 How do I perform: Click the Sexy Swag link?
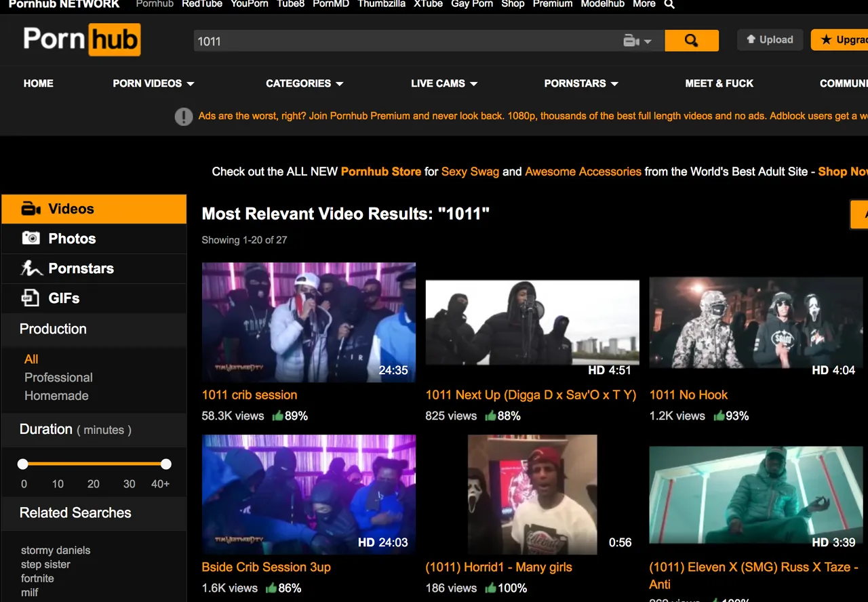coord(470,172)
